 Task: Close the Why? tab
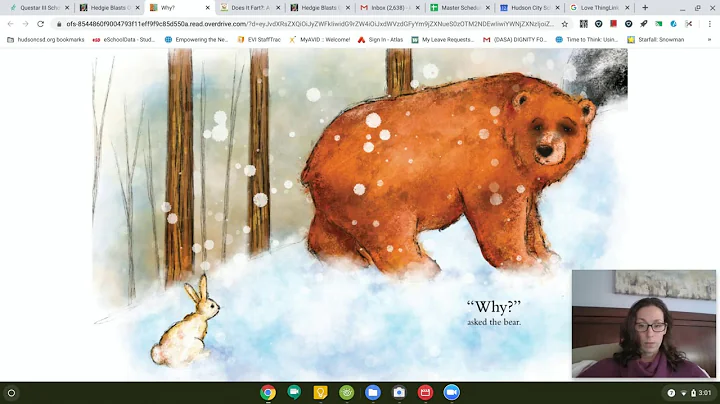click(x=208, y=8)
